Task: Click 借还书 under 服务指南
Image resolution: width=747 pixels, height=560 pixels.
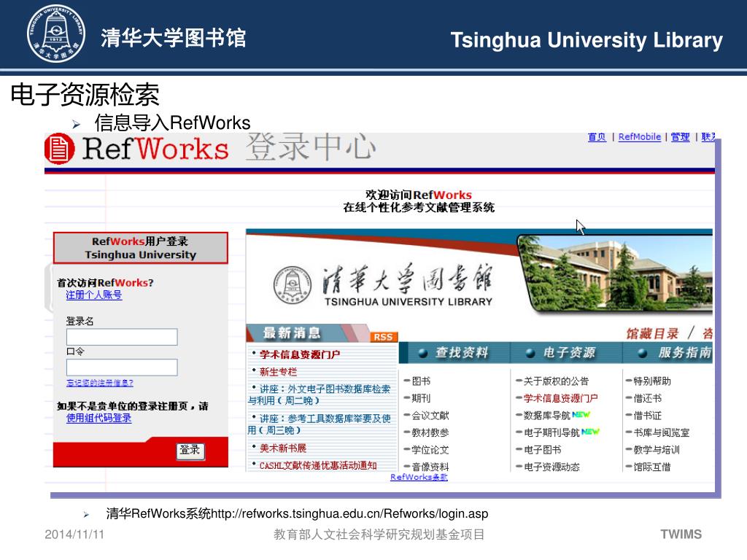Action: 648,398
